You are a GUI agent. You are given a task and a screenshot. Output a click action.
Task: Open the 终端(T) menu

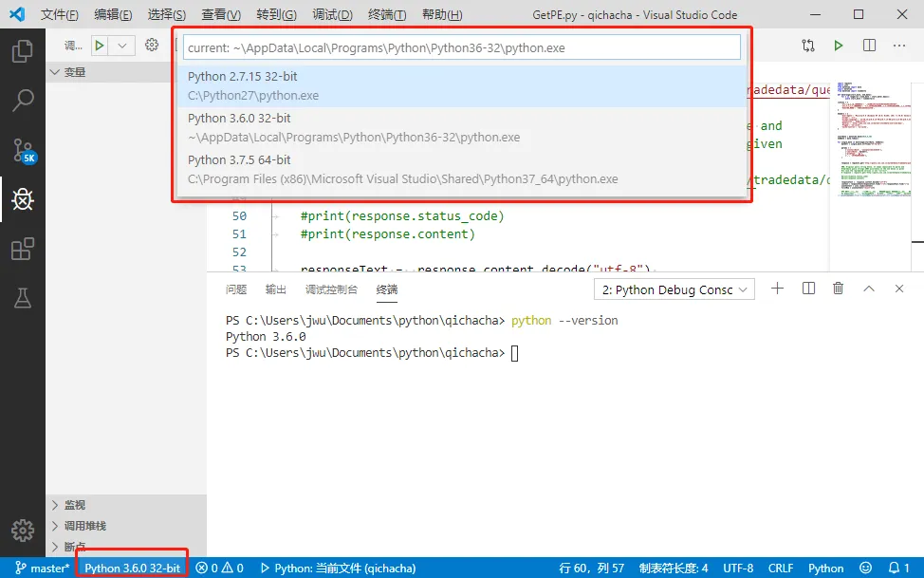[x=387, y=15]
